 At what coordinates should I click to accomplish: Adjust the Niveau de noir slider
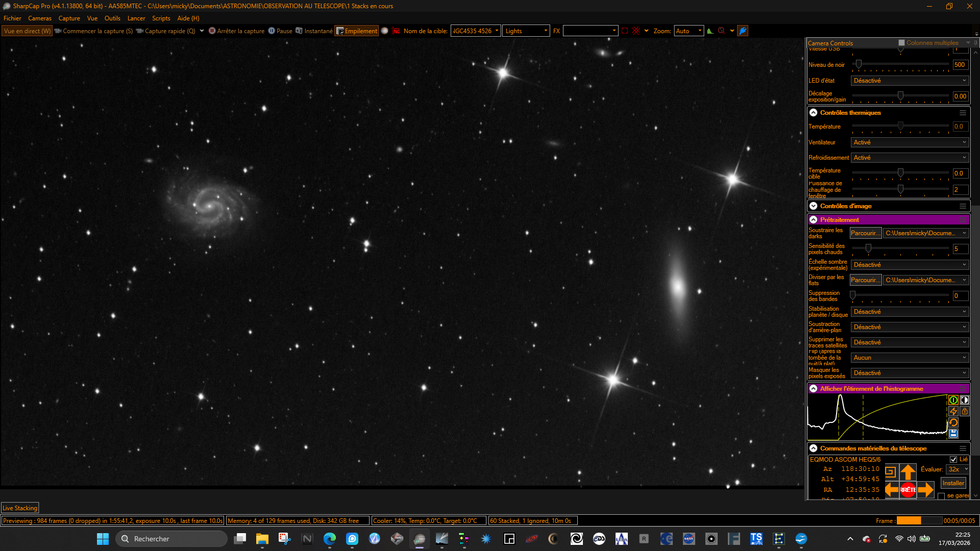901,64
